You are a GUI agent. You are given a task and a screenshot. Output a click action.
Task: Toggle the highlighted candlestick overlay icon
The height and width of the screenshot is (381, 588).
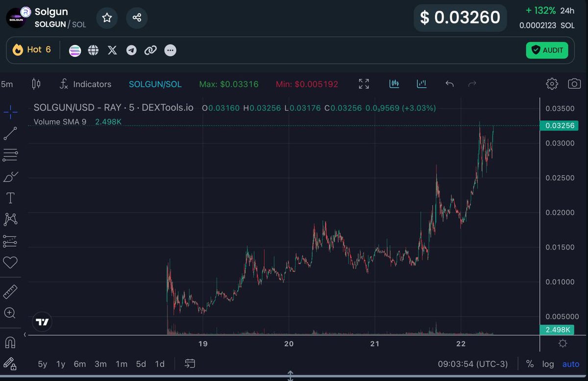click(394, 84)
